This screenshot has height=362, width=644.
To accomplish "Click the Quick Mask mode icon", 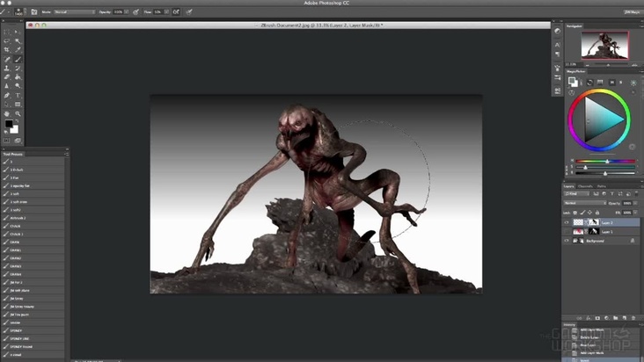I will 6,141.
